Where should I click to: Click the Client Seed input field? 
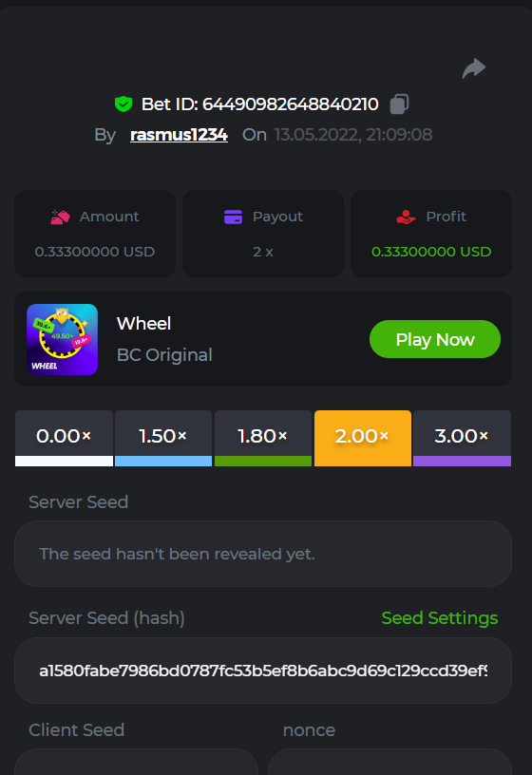click(x=137, y=762)
